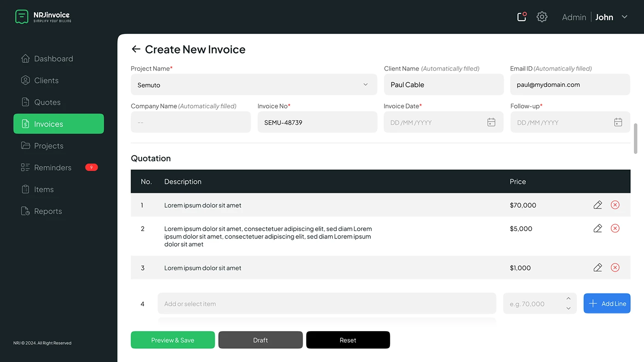
Task: Click the Description column header
Action: click(183, 181)
